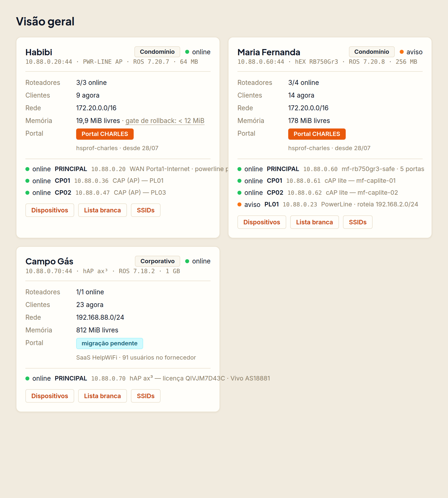Select the PL01 warning row 10.88.0.23
Image resolution: width=448 pixels, height=498 pixels.
tap(330, 204)
